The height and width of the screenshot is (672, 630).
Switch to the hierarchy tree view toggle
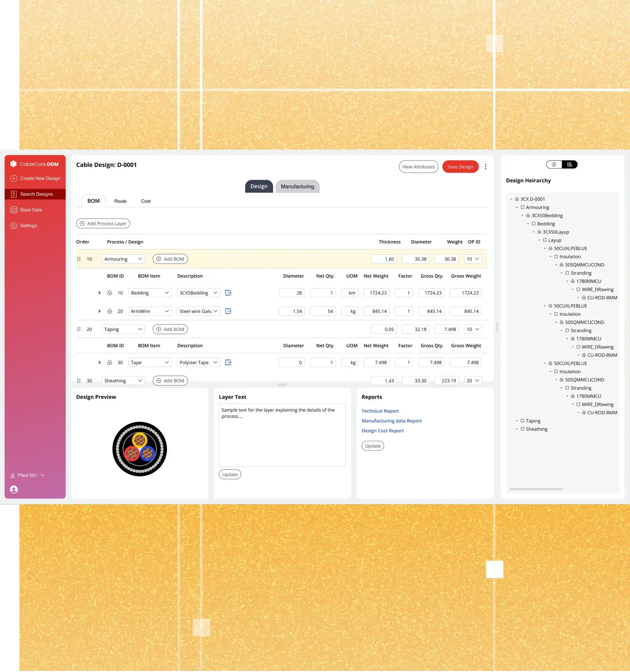(x=570, y=165)
